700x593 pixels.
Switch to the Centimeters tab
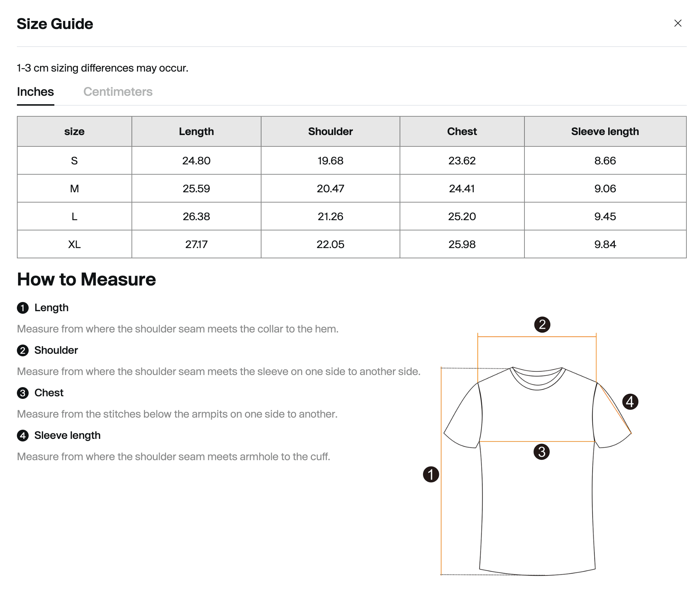(x=118, y=92)
